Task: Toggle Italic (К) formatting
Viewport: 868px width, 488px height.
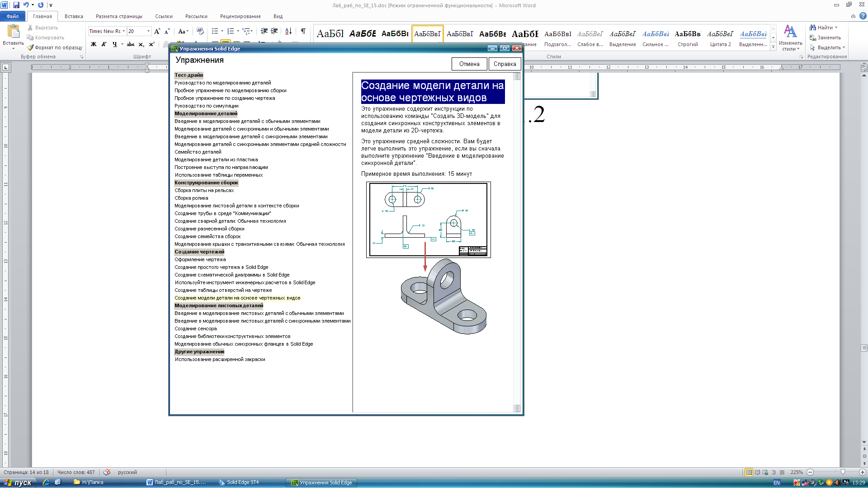Action: point(104,44)
